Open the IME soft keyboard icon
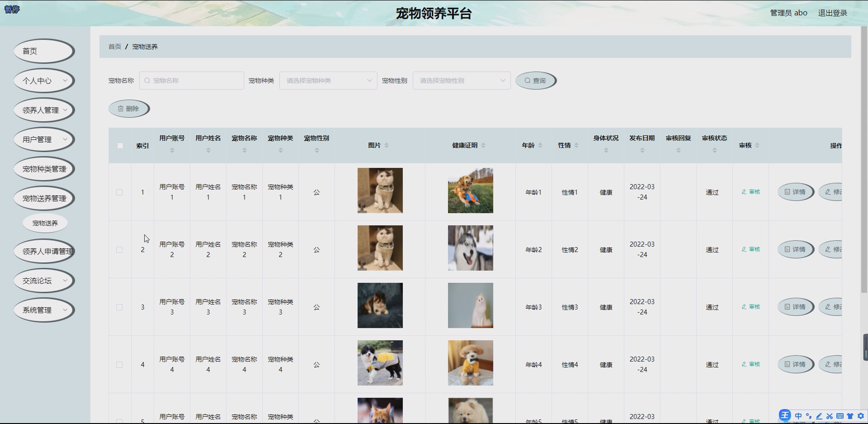 coord(840,416)
